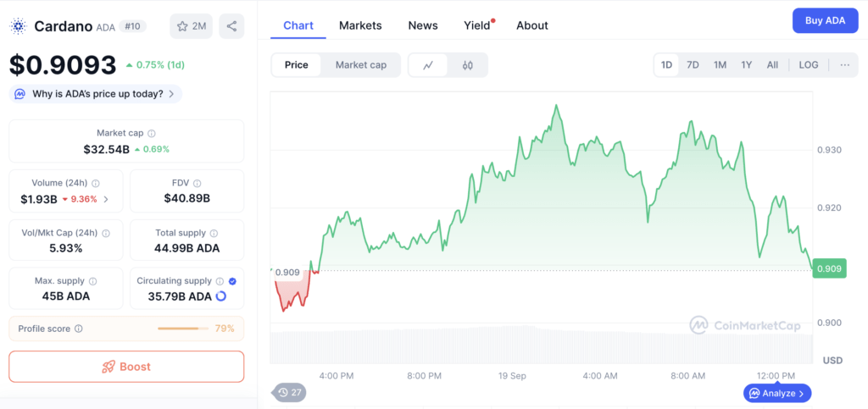
Task: Click the #10 rank badge
Action: click(132, 26)
